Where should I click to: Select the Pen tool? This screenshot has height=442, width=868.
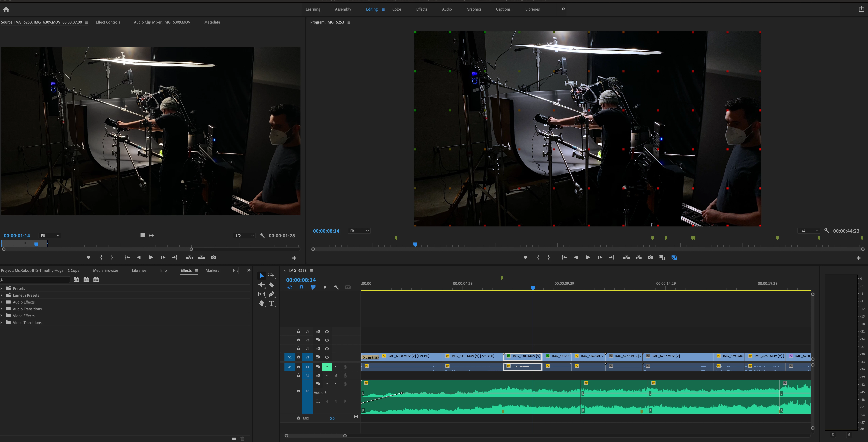pos(272,294)
